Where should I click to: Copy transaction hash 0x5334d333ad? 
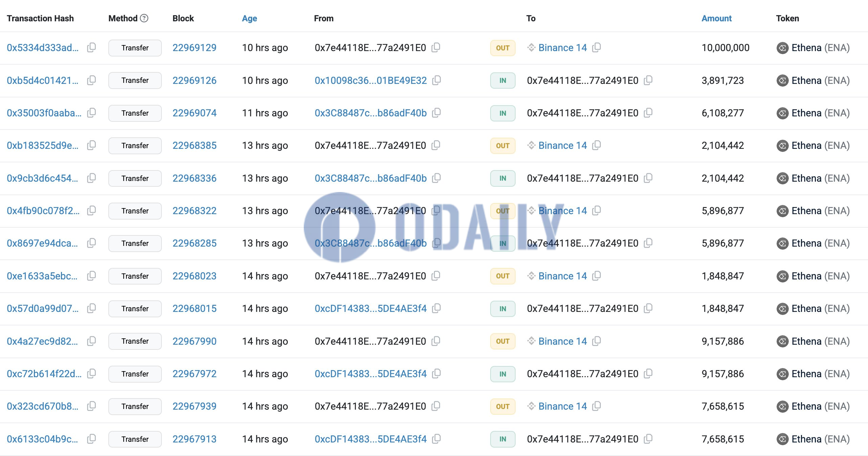(x=91, y=48)
